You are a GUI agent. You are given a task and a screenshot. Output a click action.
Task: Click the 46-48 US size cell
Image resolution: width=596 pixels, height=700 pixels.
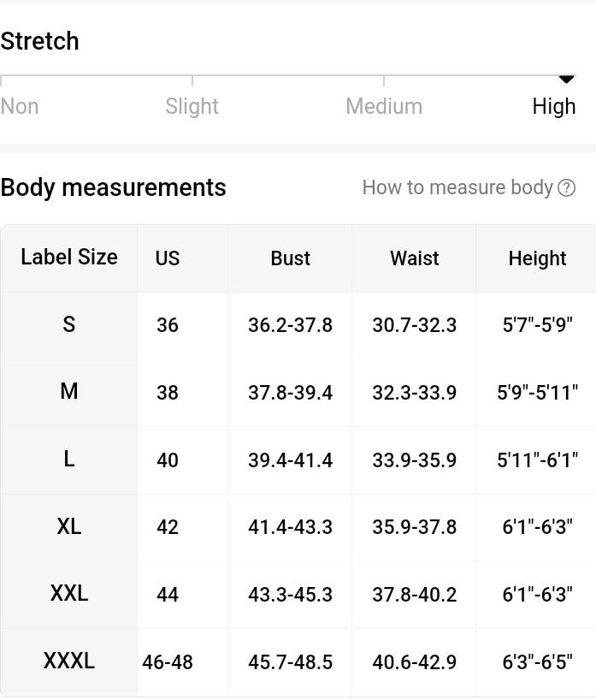coord(168,662)
